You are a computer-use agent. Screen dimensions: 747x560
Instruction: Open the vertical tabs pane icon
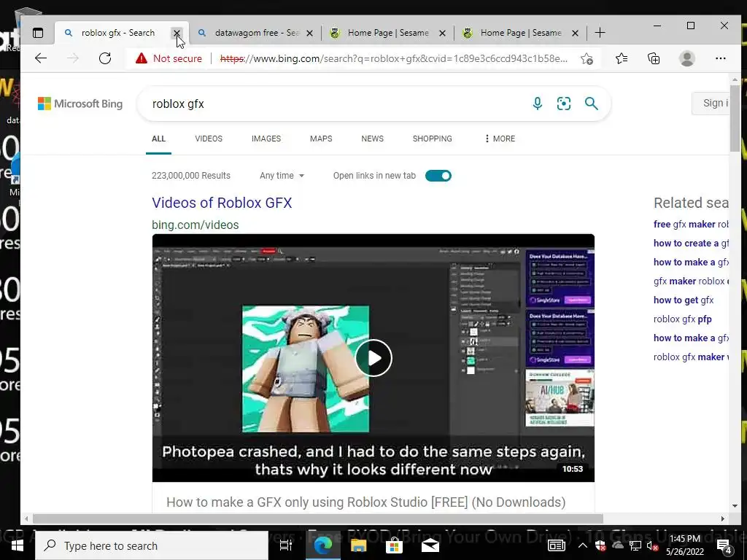(38, 33)
